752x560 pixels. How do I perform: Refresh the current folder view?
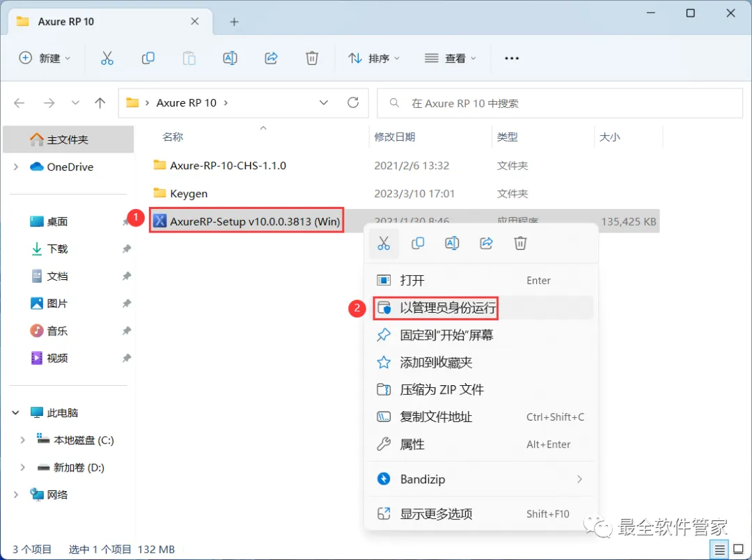click(x=353, y=102)
